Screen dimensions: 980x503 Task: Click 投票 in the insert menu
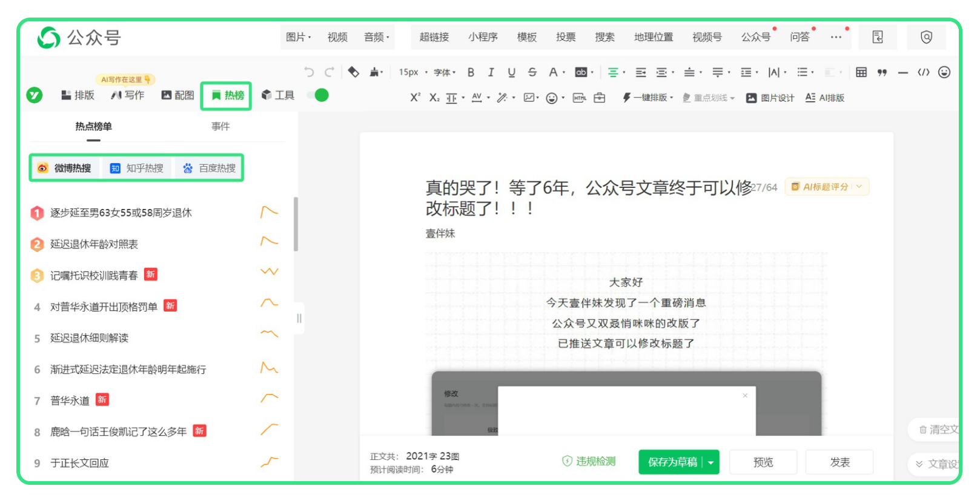pyautogui.click(x=566, y=37)
